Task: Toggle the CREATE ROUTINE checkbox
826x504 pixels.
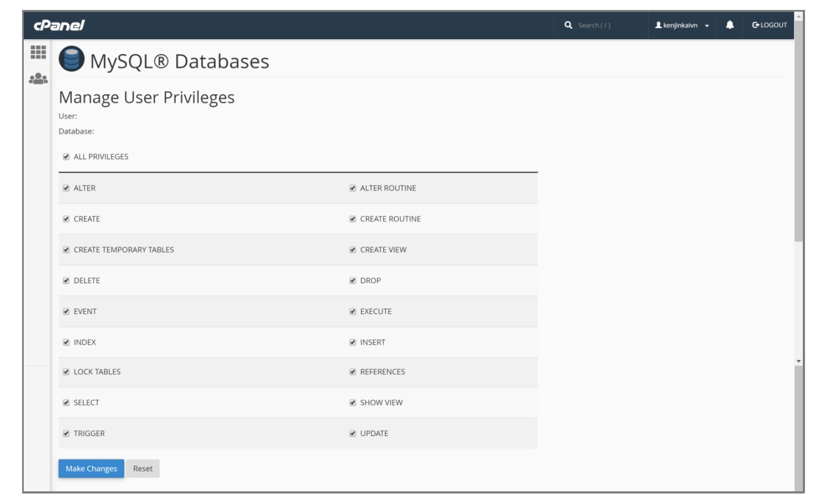Action: pyautogui.click(x=353, y=219)
